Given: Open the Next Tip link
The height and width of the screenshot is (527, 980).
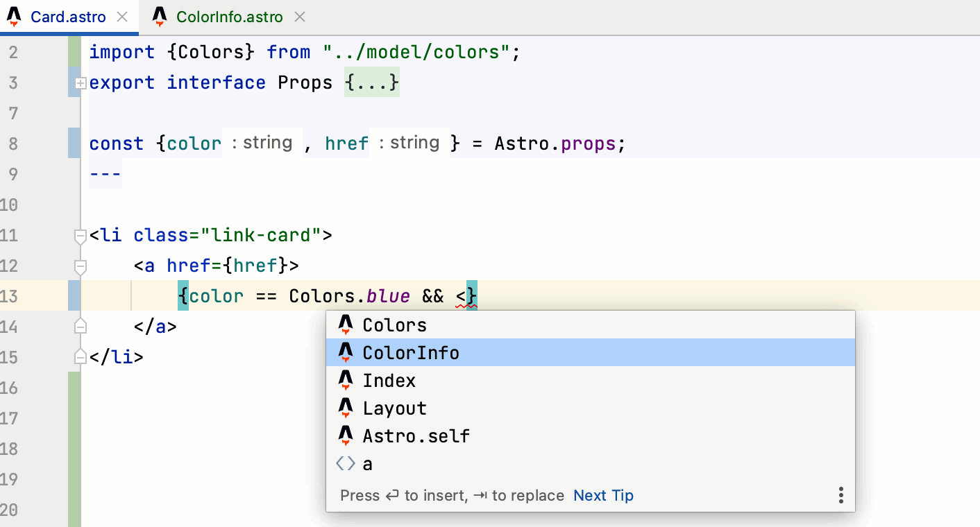Looking at the screenshot, I should [603, 495].
